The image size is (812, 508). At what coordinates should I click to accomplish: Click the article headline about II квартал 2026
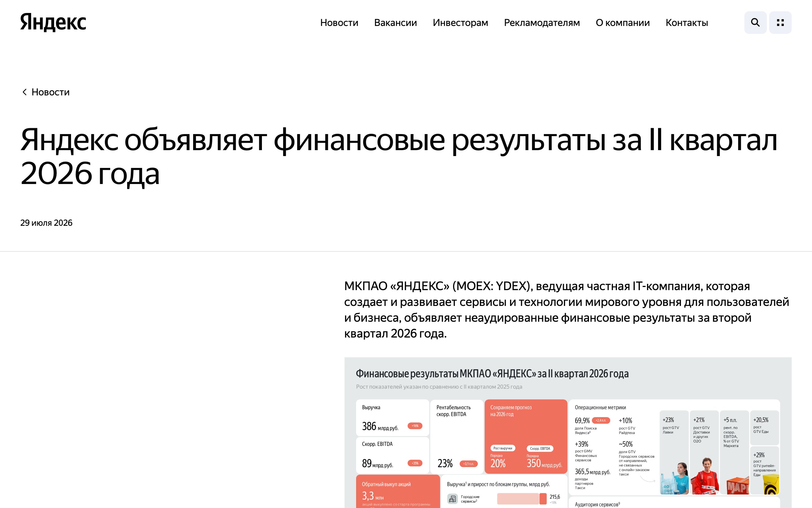[399, 157]
